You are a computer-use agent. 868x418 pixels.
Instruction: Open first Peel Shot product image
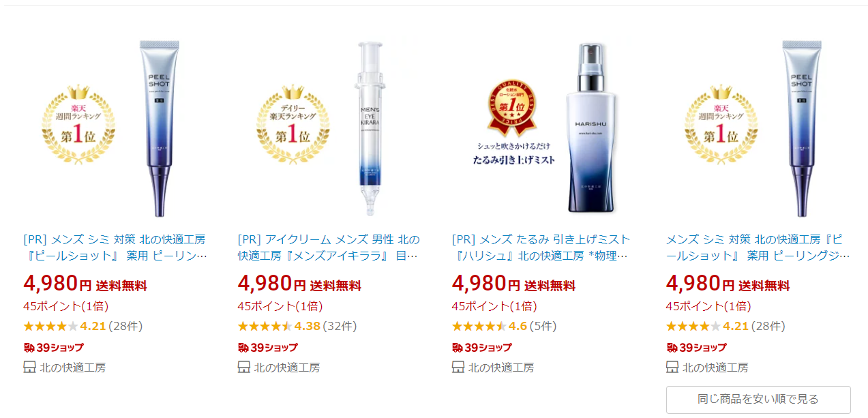115,127
